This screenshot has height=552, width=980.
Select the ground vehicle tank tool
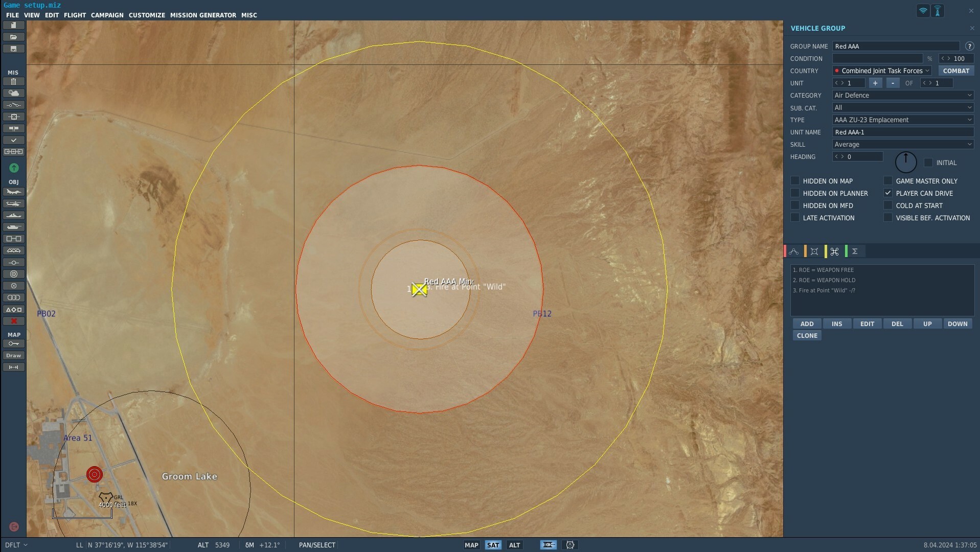[x=14, y=227]
